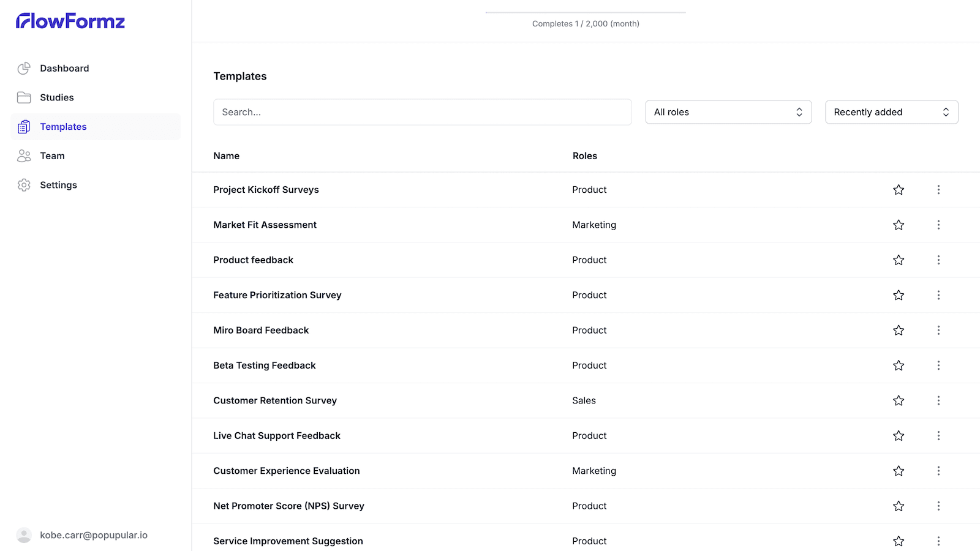
Task: Open the Recently added sort dropdown
Action: (891, 112)
